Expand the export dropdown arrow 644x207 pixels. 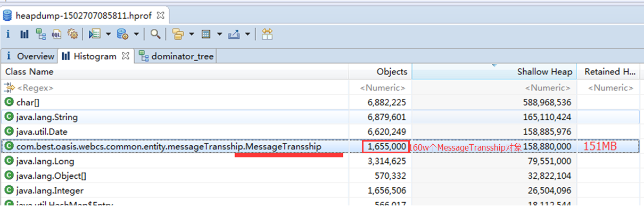(247, 35)
